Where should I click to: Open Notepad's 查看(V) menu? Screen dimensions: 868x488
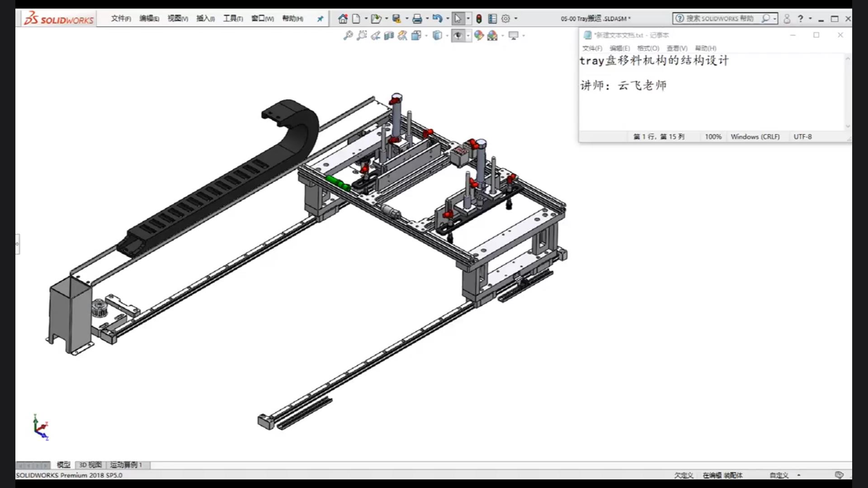tap(677, 48)
